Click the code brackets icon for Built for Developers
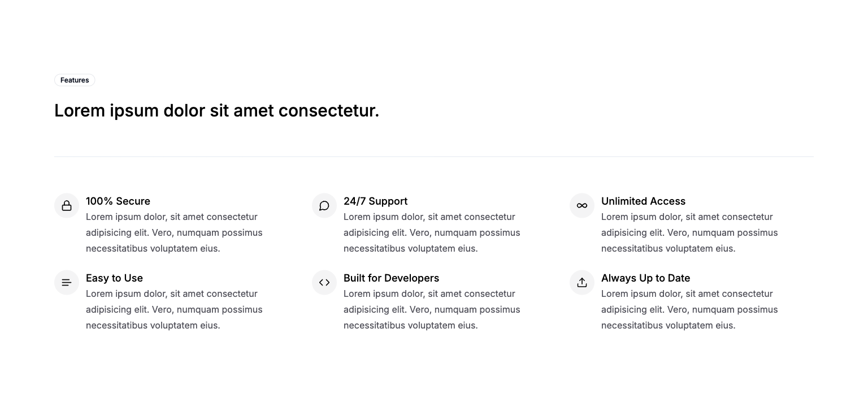 click(324, 282)
